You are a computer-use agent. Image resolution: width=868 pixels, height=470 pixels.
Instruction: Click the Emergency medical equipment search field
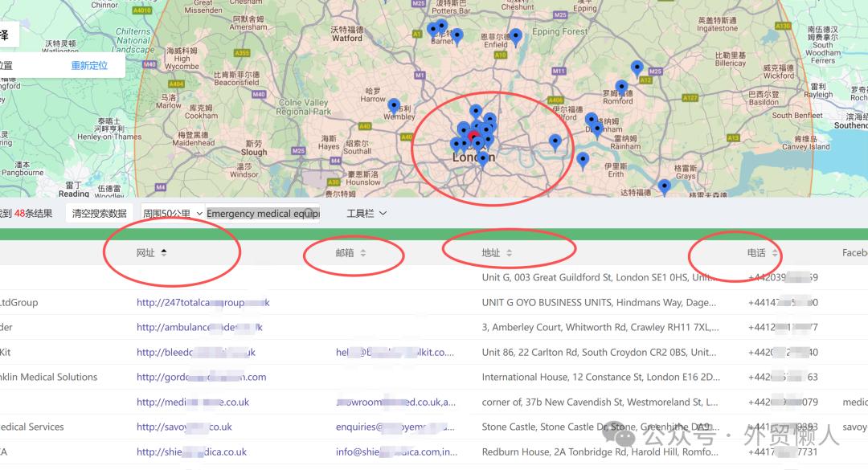click(x=263, y=214)
